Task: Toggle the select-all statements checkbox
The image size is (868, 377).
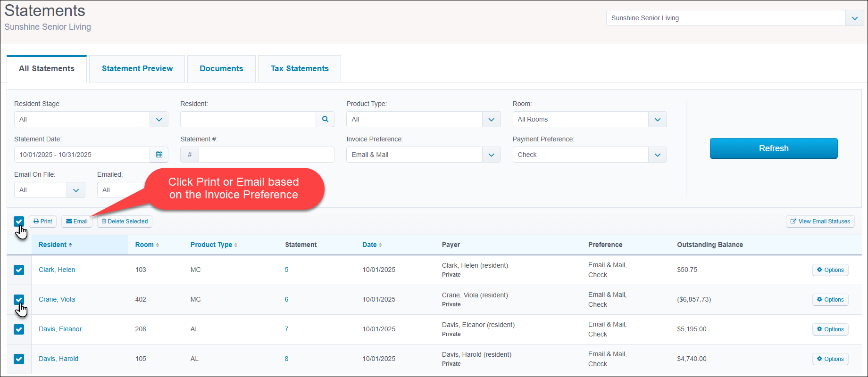Action: click(19, 221)
